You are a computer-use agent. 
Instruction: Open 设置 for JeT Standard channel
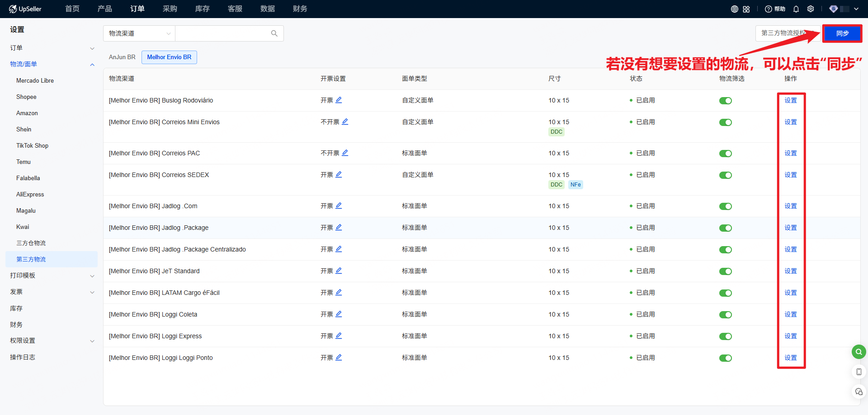(790, 271)
